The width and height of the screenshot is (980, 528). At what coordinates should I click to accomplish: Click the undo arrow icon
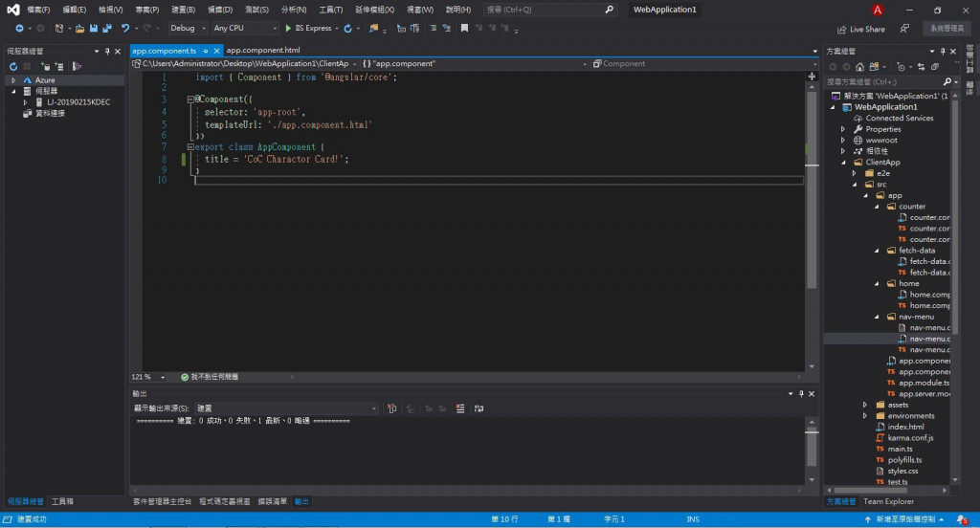125,28
